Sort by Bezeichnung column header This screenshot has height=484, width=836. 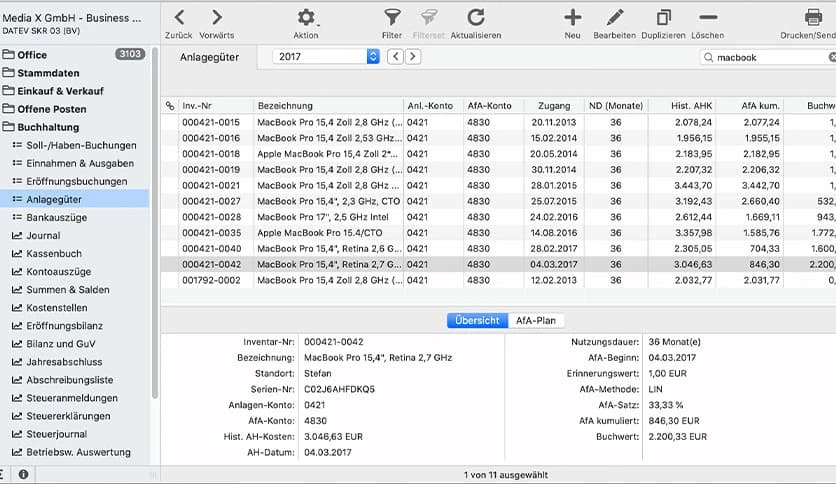coord(328,106)
